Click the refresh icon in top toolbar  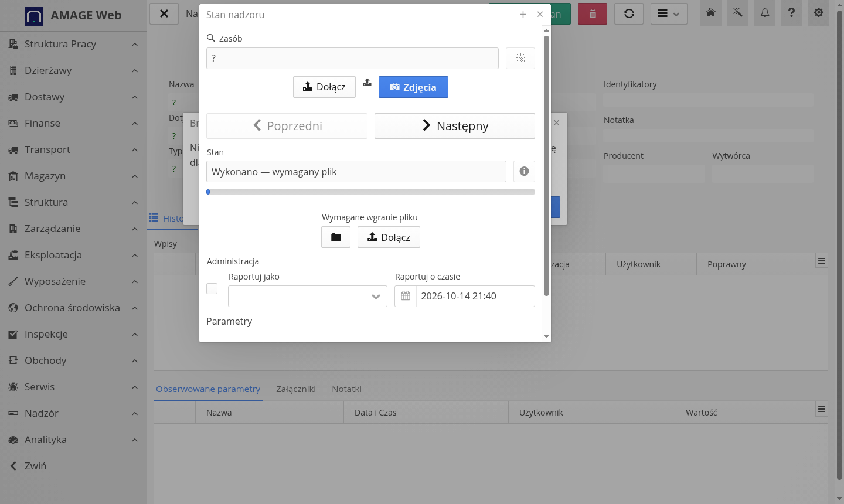[629, 13]
